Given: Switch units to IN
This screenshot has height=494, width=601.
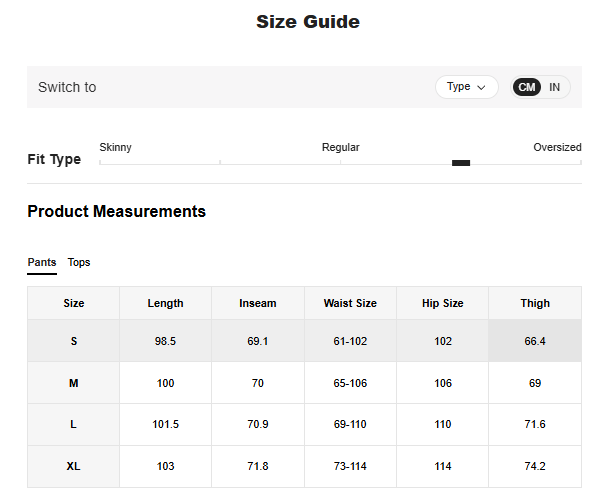Looking at the screenshot, I should (x=554, y=87).
